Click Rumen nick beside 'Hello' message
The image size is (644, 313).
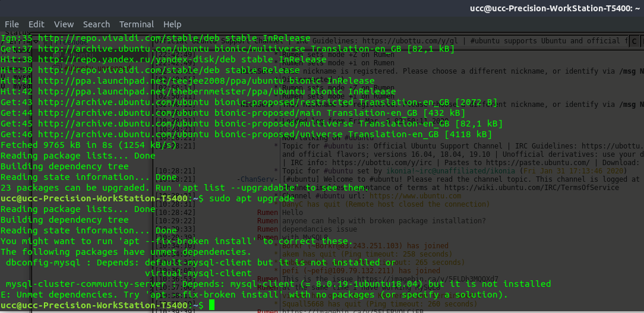click(267, 213)
